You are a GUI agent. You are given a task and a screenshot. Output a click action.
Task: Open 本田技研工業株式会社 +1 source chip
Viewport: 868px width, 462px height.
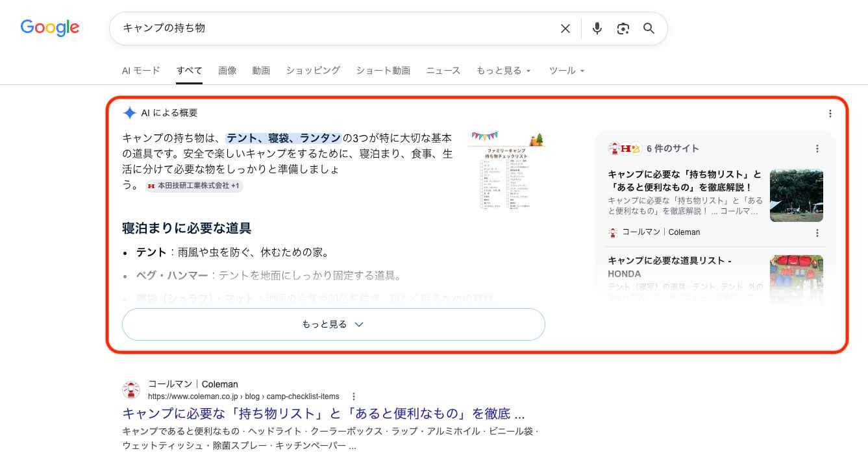pos(194,186)
